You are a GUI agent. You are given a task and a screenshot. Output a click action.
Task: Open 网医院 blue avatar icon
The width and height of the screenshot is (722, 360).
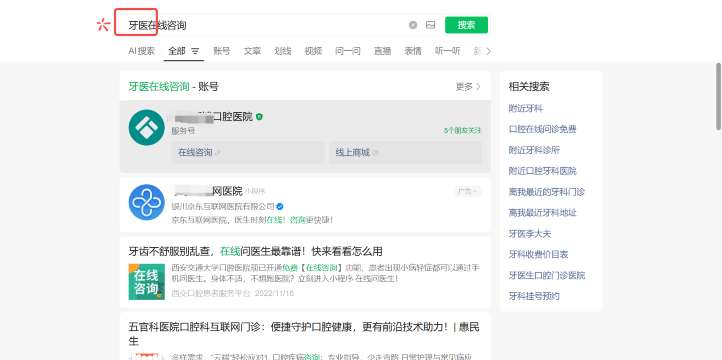click(x=146, y=202)
